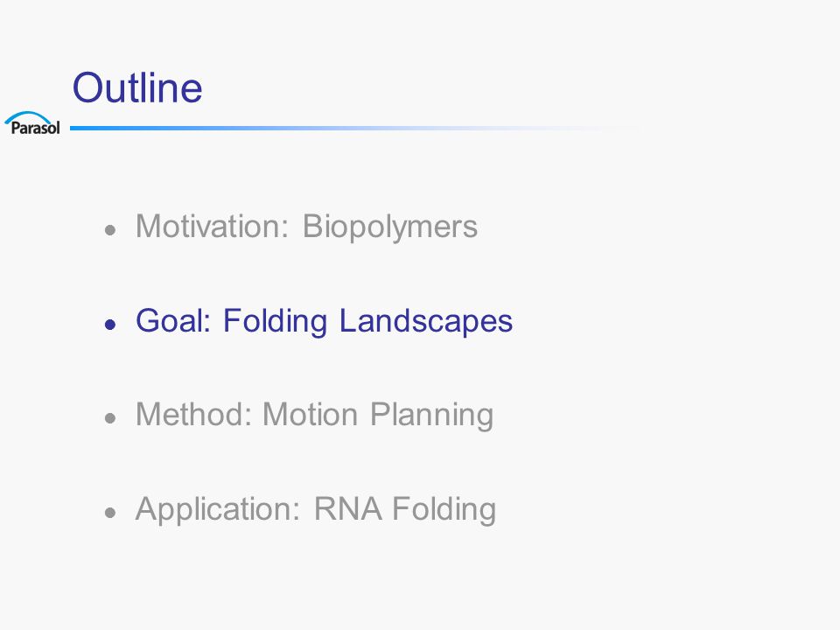The width and height of the screenshot is (840, 630).
Task: Click the bullet dot beside Method
Action: [110, 418]
